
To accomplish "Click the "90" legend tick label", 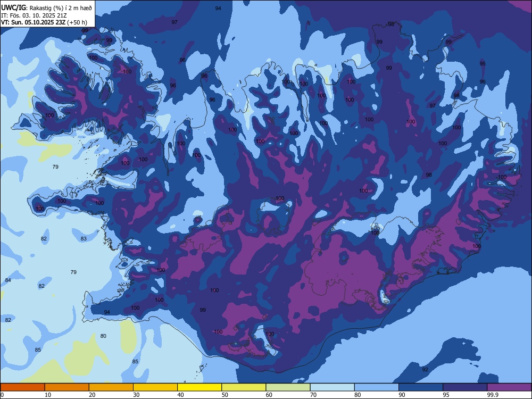I will click(x=402, y=395).
